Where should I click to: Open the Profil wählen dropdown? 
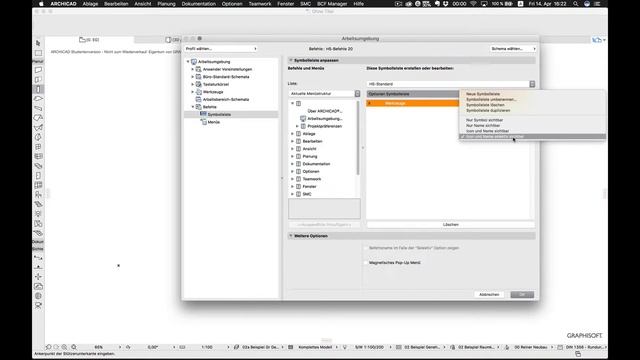221,49
